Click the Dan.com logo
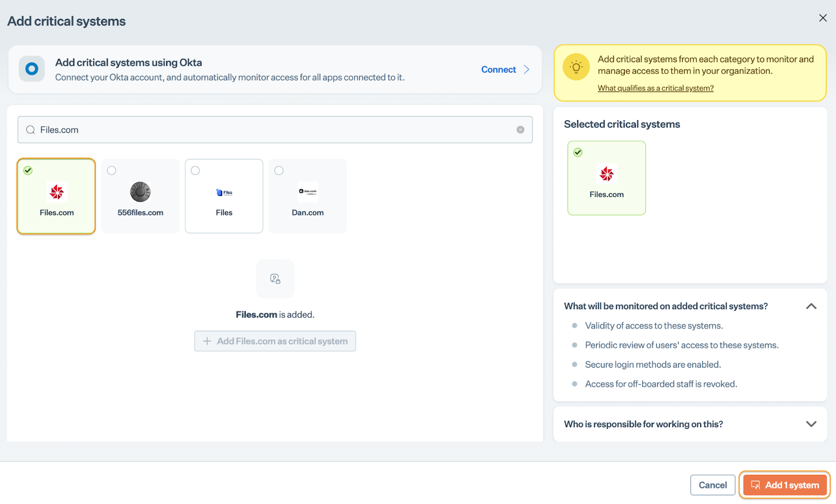This screenshot has height=504, width=836. (308, 192)
